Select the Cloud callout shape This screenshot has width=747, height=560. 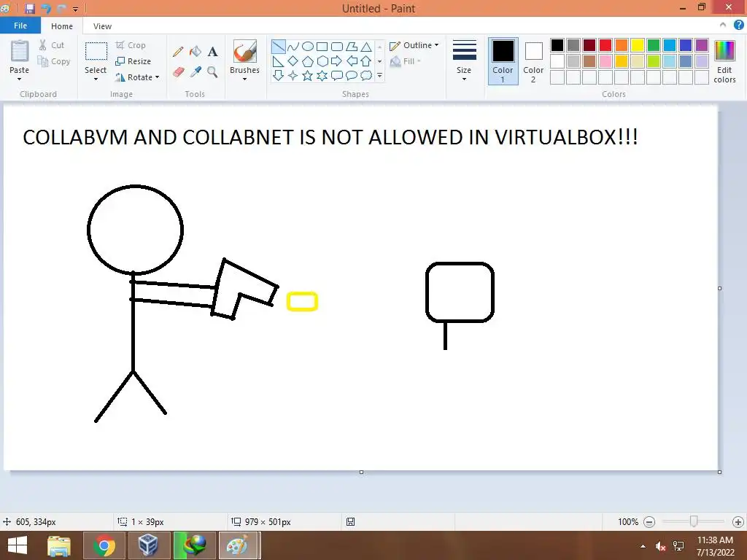tap(366, 76)
